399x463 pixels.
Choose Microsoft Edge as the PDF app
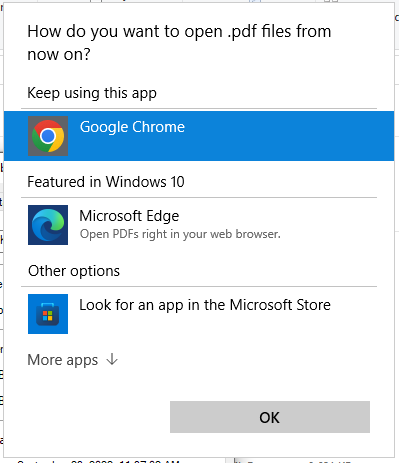click(x=199, y=225)
